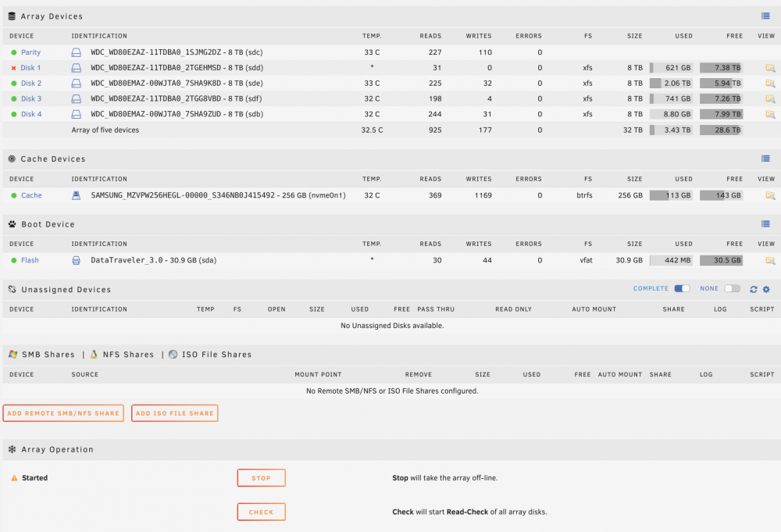Open Parity device link

coord(31,52)
